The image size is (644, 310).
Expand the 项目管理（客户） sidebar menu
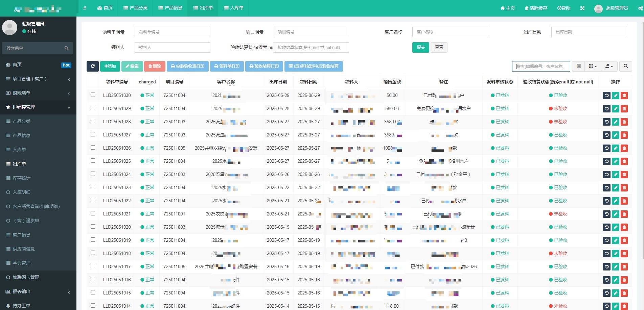point(38,79)
